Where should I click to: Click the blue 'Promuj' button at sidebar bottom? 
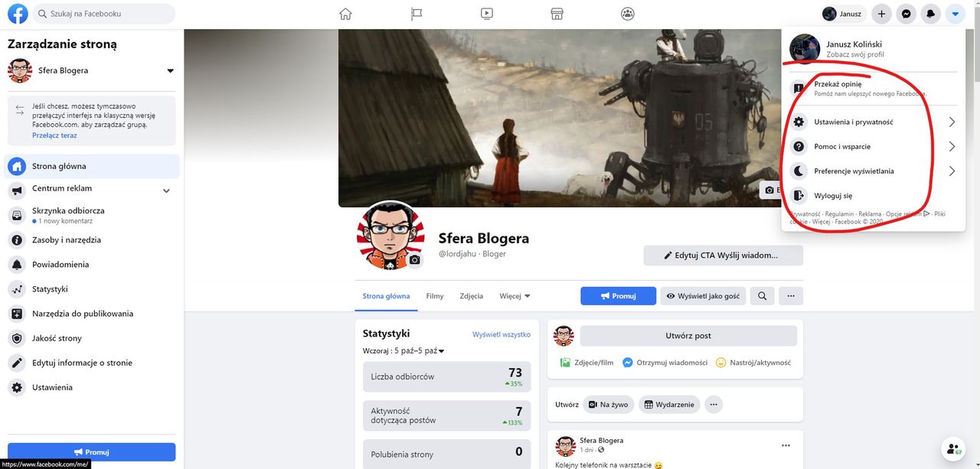pos(91,451)
